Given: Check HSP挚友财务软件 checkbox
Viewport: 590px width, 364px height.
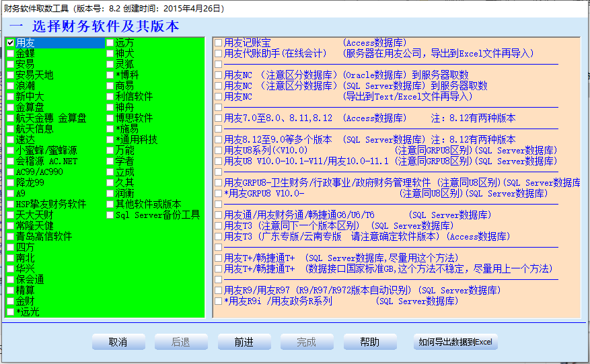Looking at the screenshot, I should pyautogui.click(x=11, y=205).
